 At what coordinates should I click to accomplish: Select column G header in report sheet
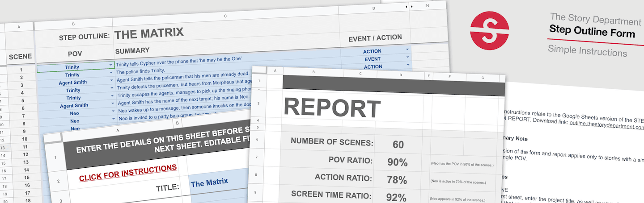[483, 78]
